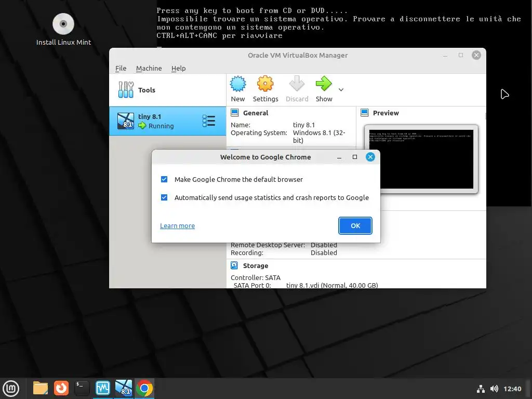Image resolution: width=532 pixels, height=399 pixels.
Task: Click the tiny 8.1.vdi storage entry
Action: coord(332,285)
